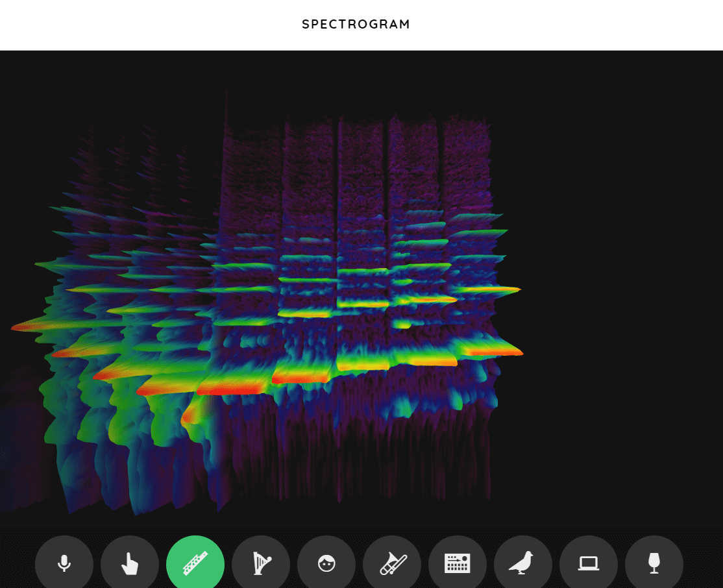723x588 pixels.
Task: Select the wine glass sound icon
Action: click(654, 563)
